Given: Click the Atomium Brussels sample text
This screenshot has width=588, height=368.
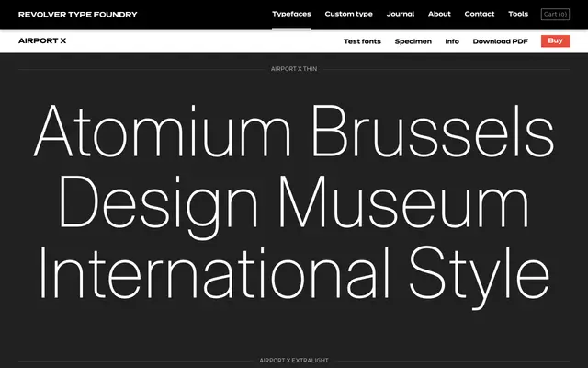Looking at the screenshot, I should point(294,131).
